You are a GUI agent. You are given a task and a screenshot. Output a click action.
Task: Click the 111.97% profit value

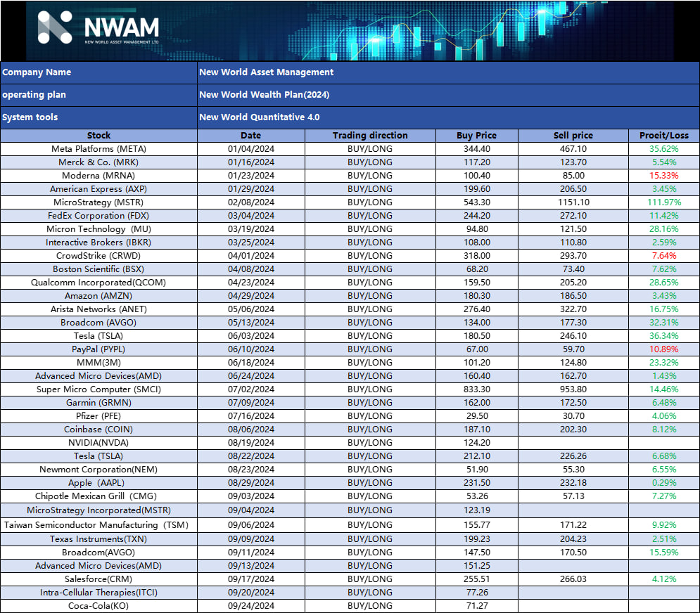[664, 202]
